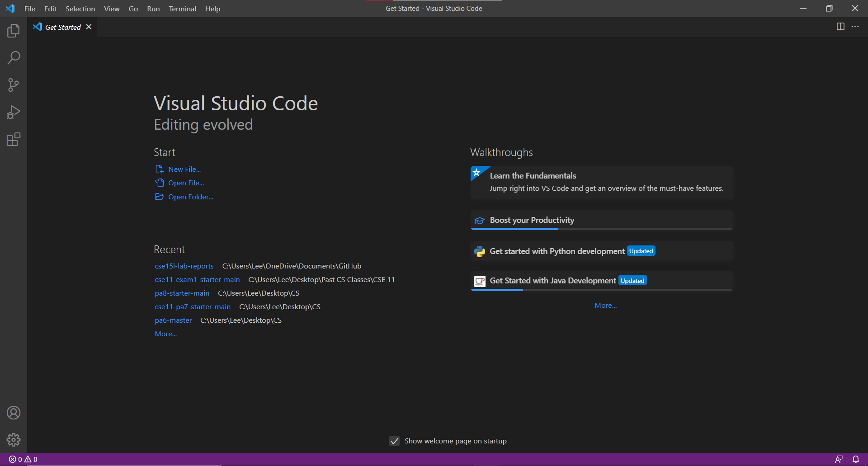Viewport: 868px width, 466px height.
Task: Close the Get Started tab
Action: pos(89,27)
